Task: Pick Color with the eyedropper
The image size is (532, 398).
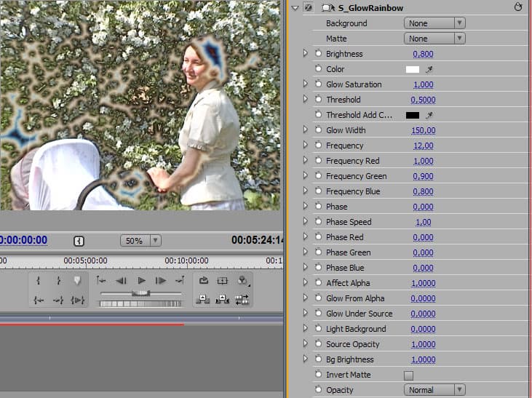Action: (x=429, y=70)
